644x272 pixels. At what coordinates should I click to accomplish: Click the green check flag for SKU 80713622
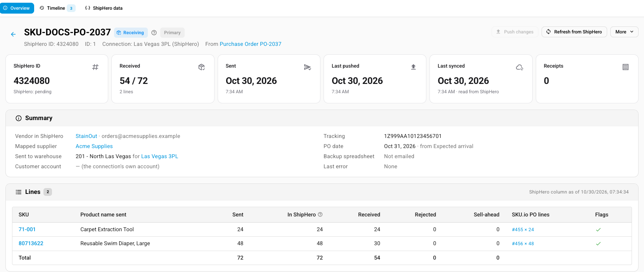click(598, 244)
